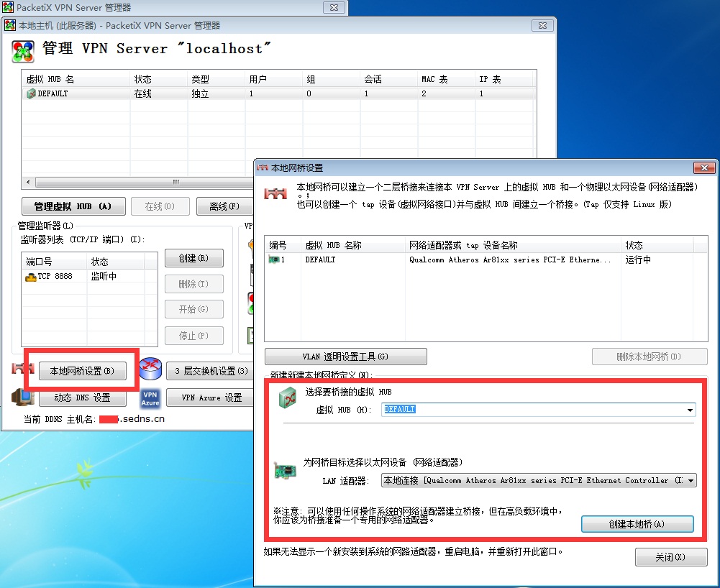Select the 在线 status cell
This screenshot has width=720, height=588.
143,93
